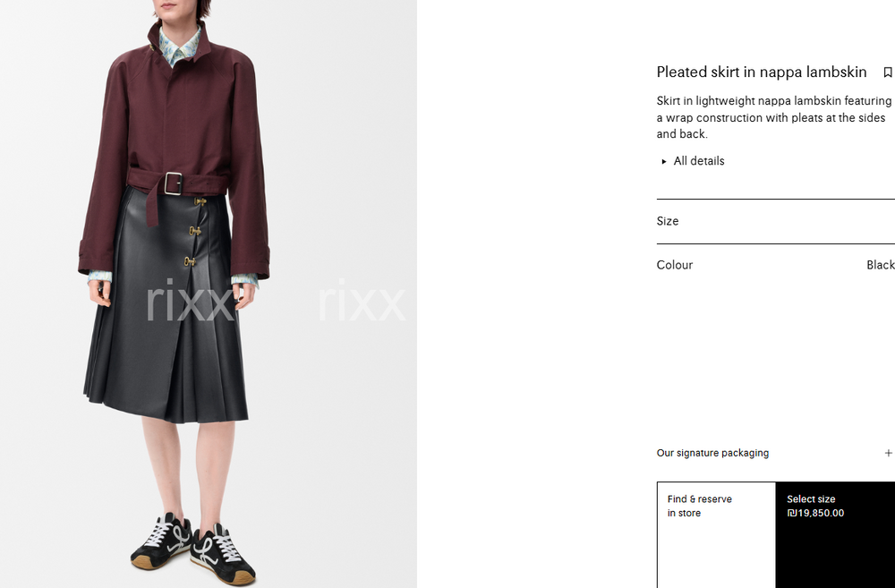Click the skirt description paragraph
Viewport: 895px width, 588px height.
tap(774, 117)
